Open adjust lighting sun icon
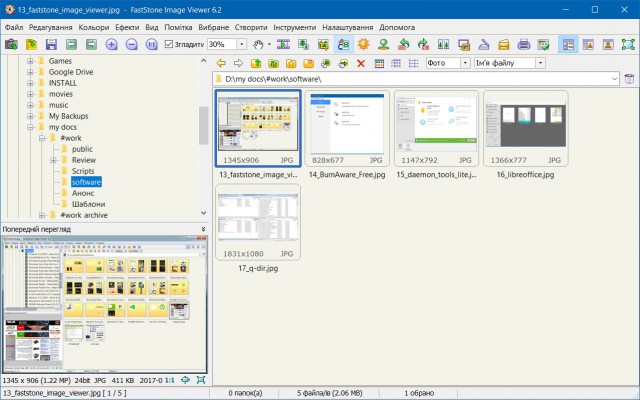This screenshot has height=400, width=640. click(363, 44)
